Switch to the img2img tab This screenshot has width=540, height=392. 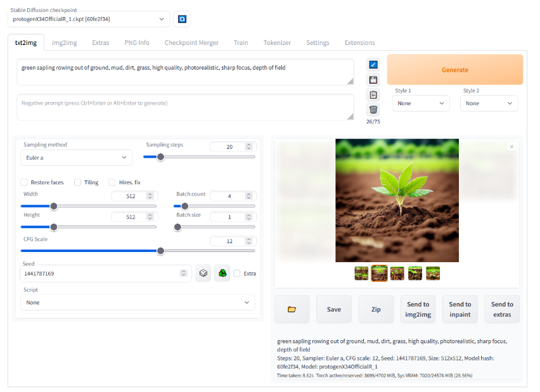(x=65, y=42)
